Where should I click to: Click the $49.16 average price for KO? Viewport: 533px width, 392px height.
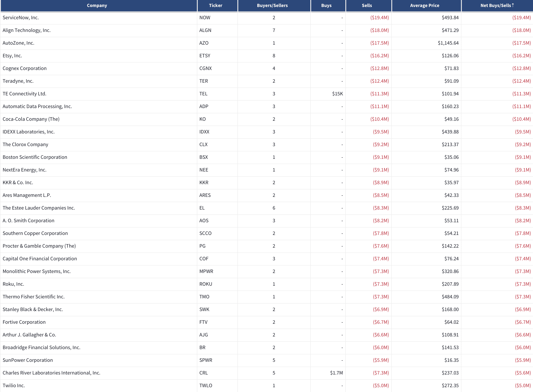click(x=452, y=119)
